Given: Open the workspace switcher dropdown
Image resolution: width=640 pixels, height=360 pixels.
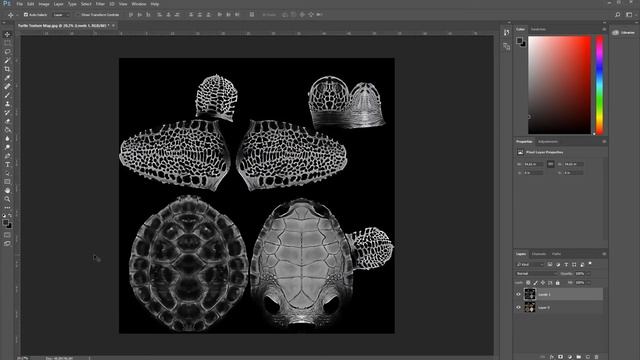Looking at the screenshot, I should [629, 15].
